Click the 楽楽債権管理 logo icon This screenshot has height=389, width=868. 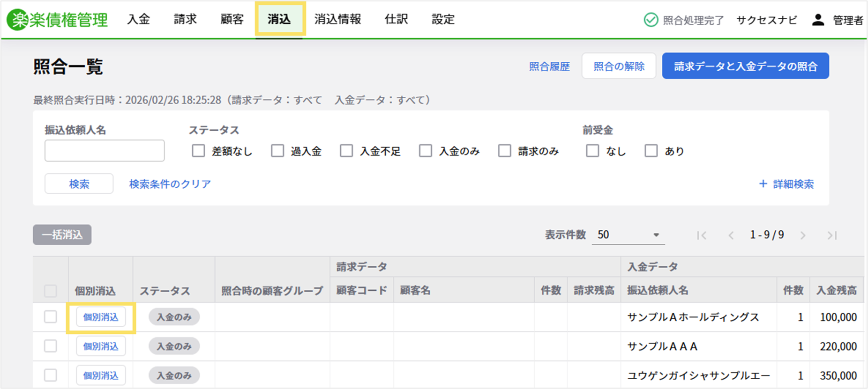[x=18, y=20]
